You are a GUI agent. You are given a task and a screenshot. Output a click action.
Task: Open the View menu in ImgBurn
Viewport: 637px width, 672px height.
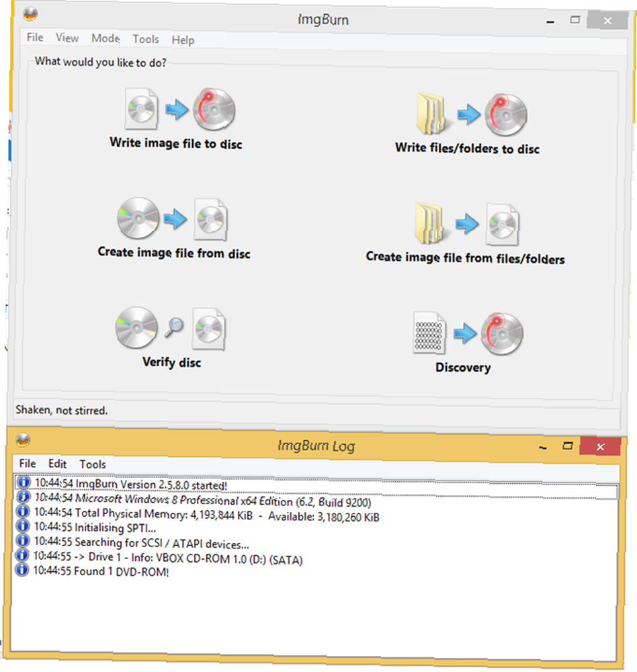coord(67,38)
